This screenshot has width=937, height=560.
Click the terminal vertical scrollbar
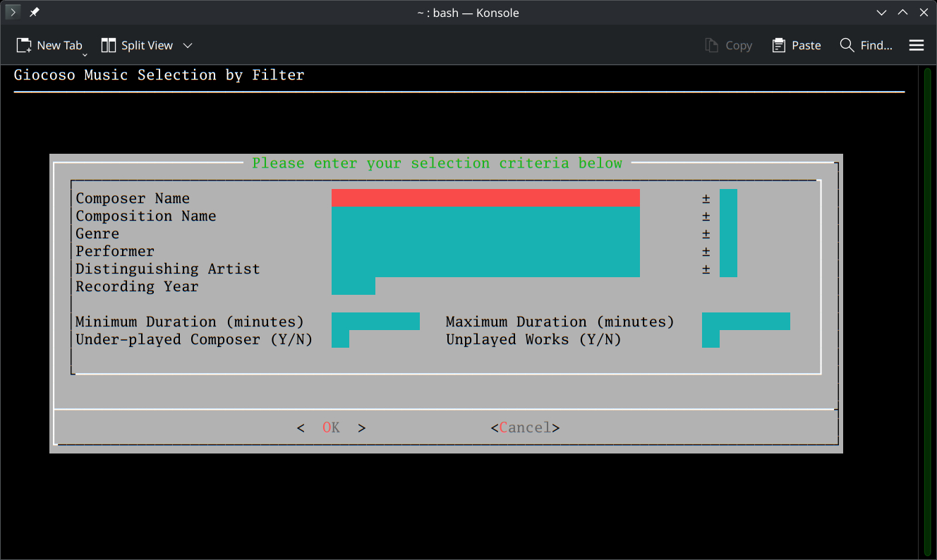pyautogui.click(x=929, y=310)
